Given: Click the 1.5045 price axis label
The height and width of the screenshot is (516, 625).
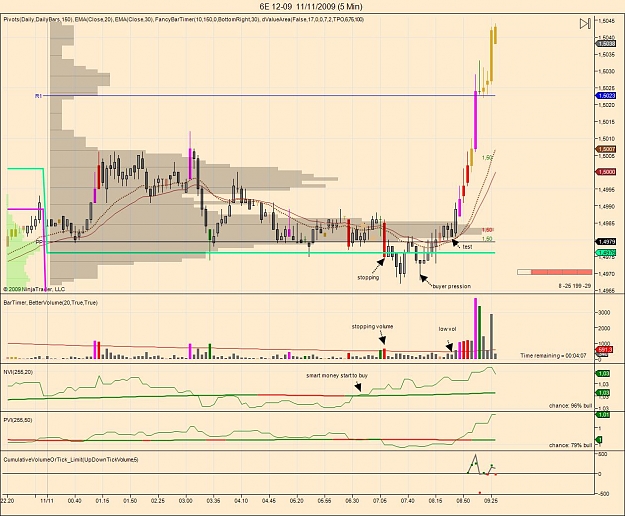Looking at the screenshot, I should click(606, 21).
